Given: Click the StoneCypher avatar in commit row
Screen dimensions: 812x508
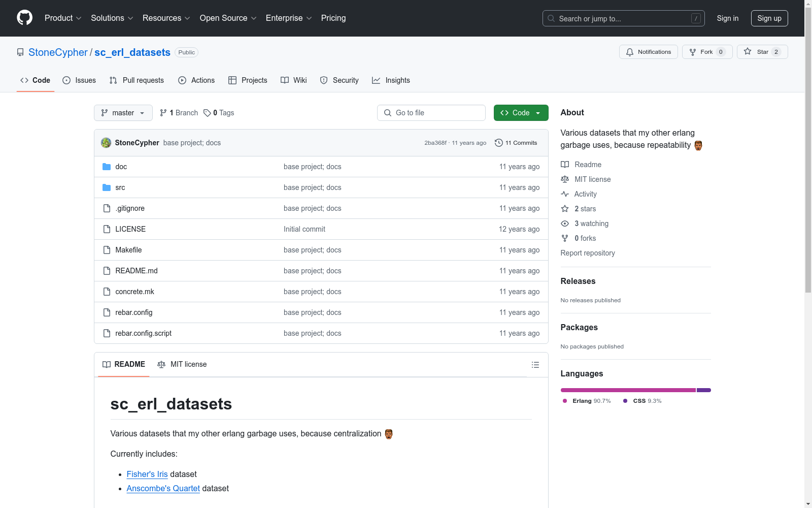Looking at the screenshot, I should click(x=106, y=143).
